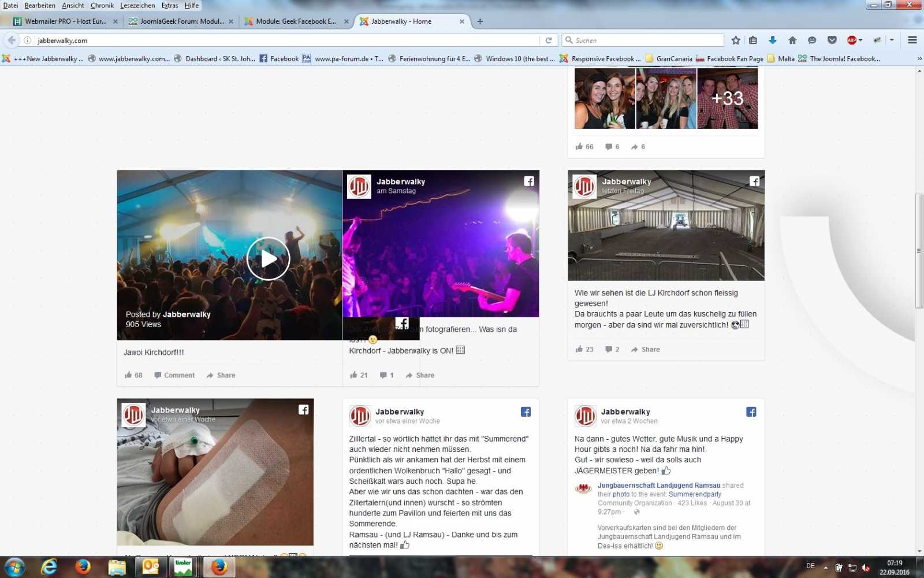The width and height of the screenshot is (924, 578).
Task: Click Facebook icon on tent photo post
Action: (x=754, y=181)
